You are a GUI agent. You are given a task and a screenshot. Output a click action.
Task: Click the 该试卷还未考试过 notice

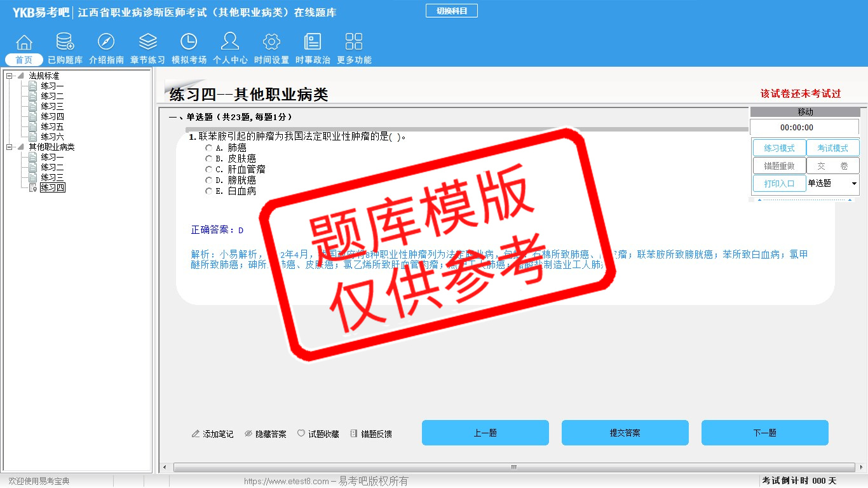[801, 93]
